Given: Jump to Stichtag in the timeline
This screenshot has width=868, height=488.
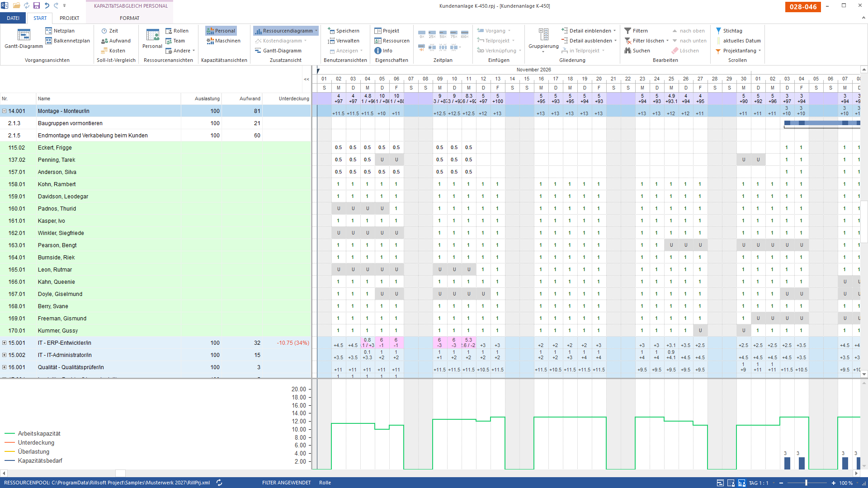Looking at the screenshot, I should coord(729,31).
